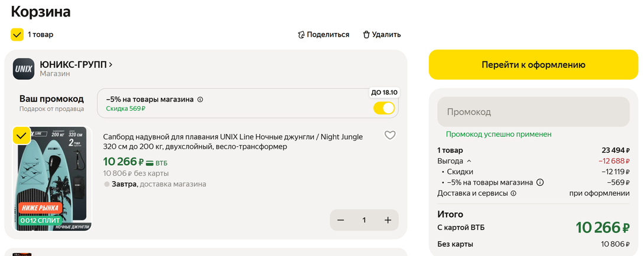Screen dimensions: 644x256
Task: Click the share icon next to Поделиться
Action: pos(301,35)
